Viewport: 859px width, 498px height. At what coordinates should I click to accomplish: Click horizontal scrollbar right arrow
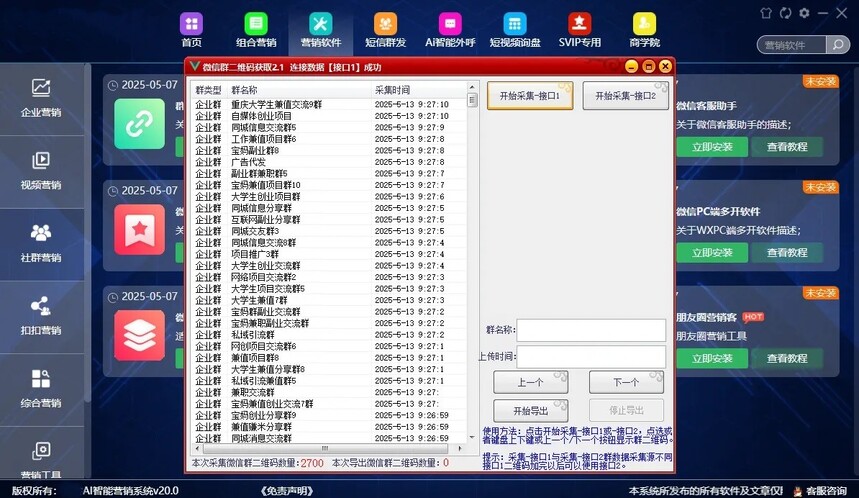click(460, 448)
